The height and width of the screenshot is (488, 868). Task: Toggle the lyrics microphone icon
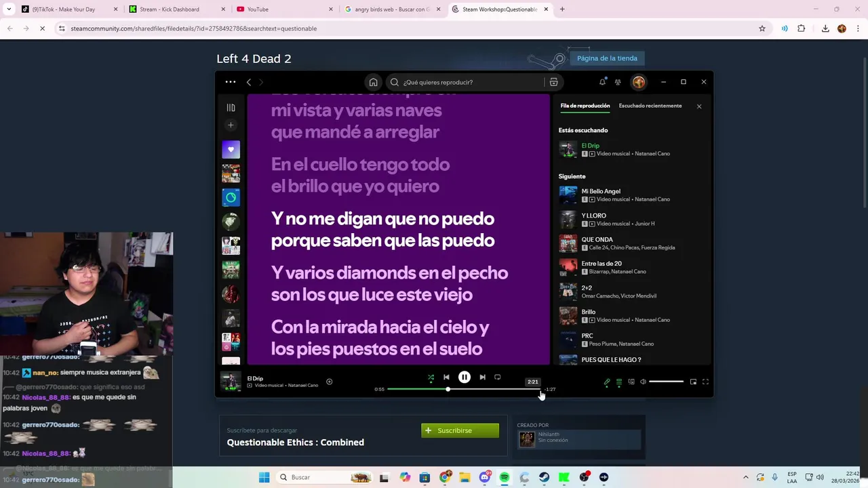607,382
